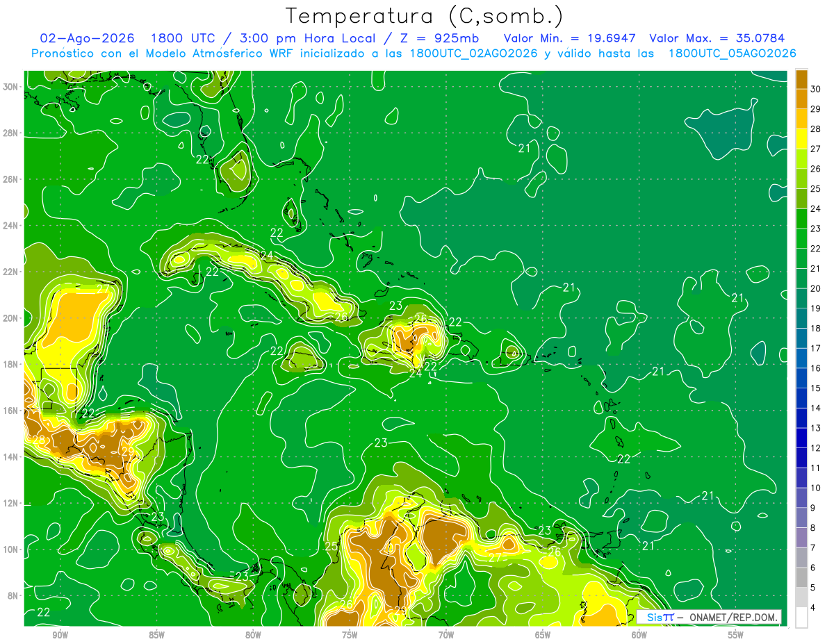
Task: Click the gray colorbar swatch between 5 and 6
Action: tap(802, 577)
